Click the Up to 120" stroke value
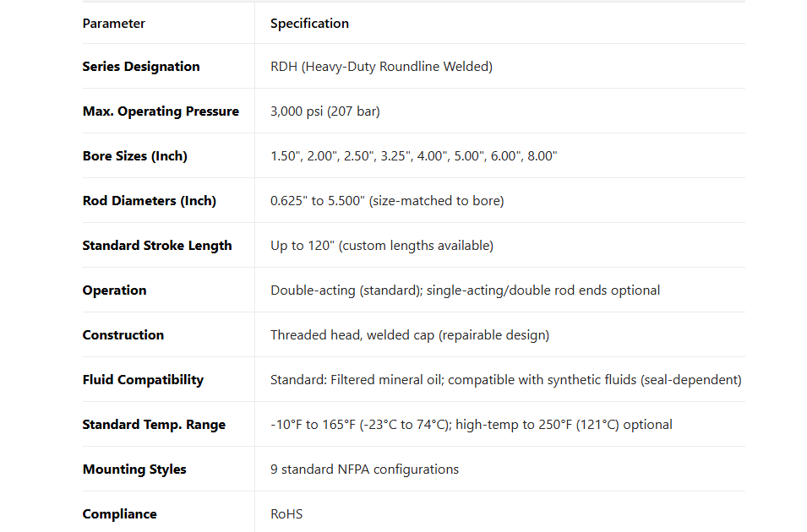This screenshot has width=807, height=532. click(x=382, y=246)
